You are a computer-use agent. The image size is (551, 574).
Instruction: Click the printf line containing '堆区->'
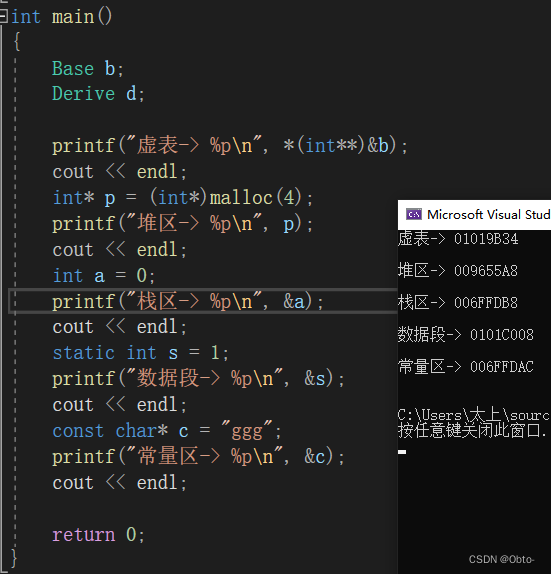click(183, 223)
